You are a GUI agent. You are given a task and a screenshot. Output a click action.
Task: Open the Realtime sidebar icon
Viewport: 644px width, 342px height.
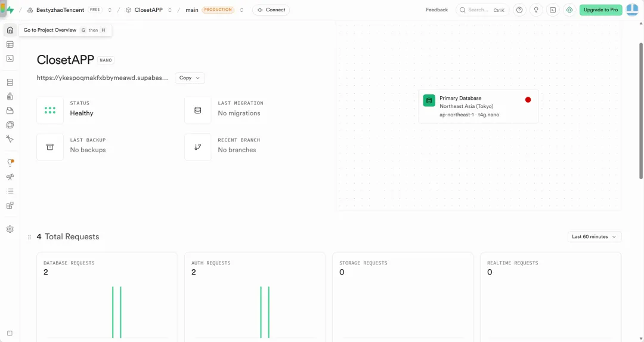[x=10, y=139]
